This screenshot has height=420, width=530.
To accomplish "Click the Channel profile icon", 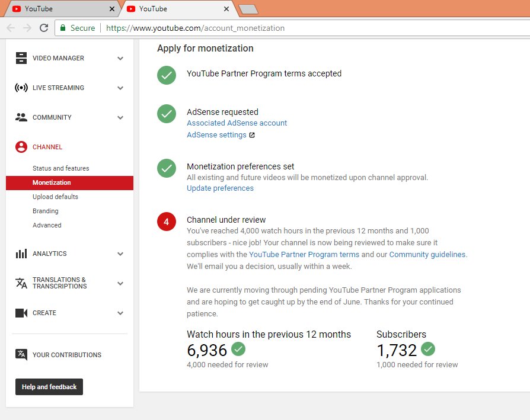I will pyautogui.click(x=21, y=147).
